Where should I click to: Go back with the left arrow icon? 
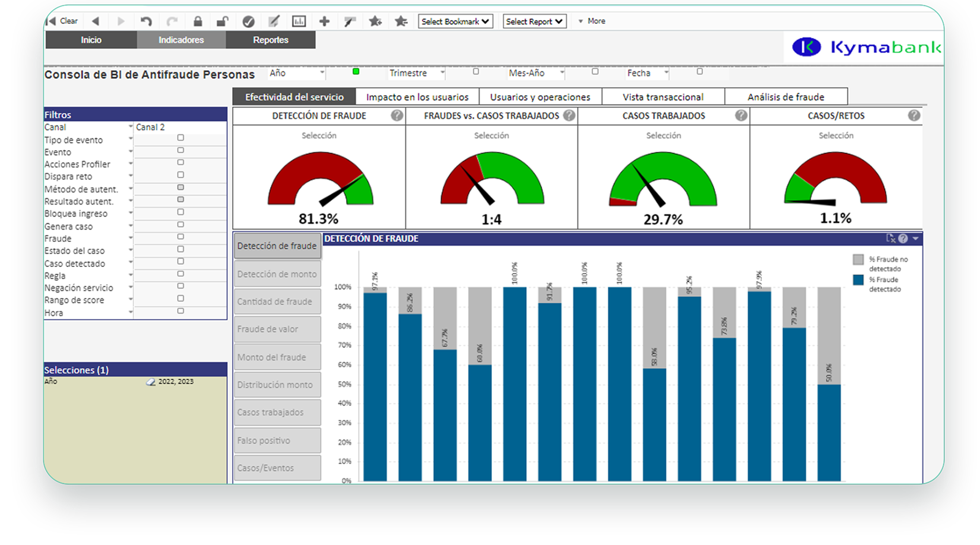point(96,21)
